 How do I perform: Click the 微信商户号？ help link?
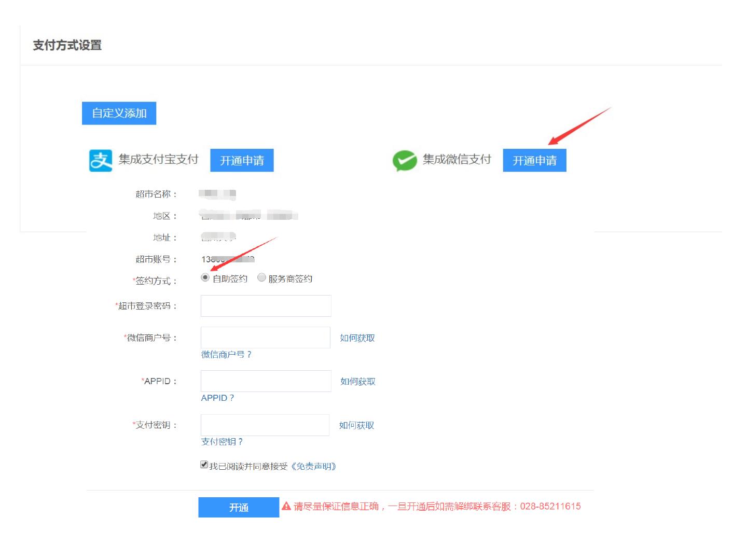[226, 355]
